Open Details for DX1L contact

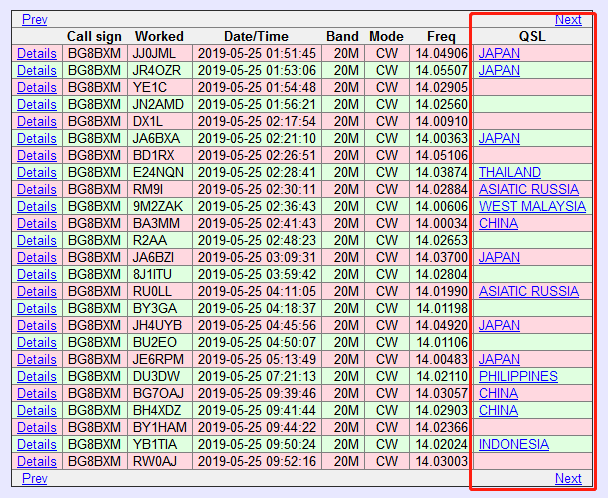tap(37, 121)
